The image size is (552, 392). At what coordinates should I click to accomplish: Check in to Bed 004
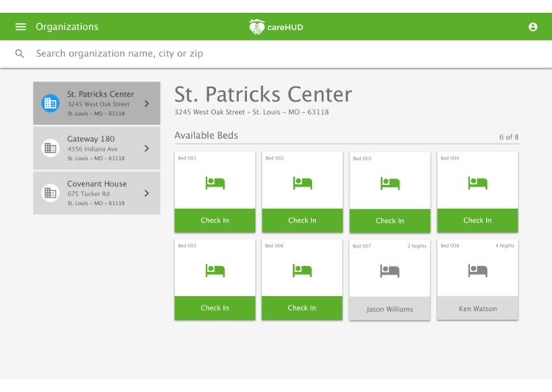click(x=477, y=221)
